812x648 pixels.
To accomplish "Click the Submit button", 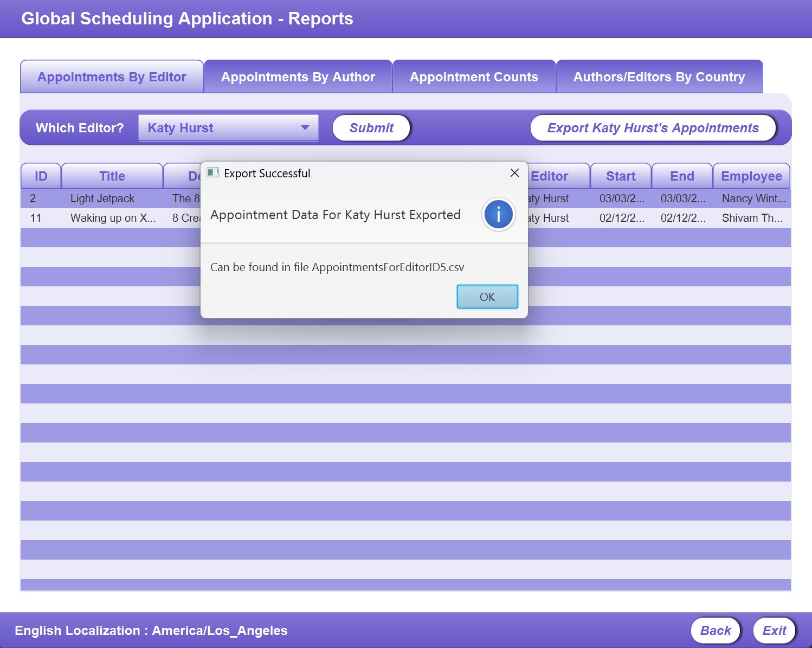I will coord(371,128).
